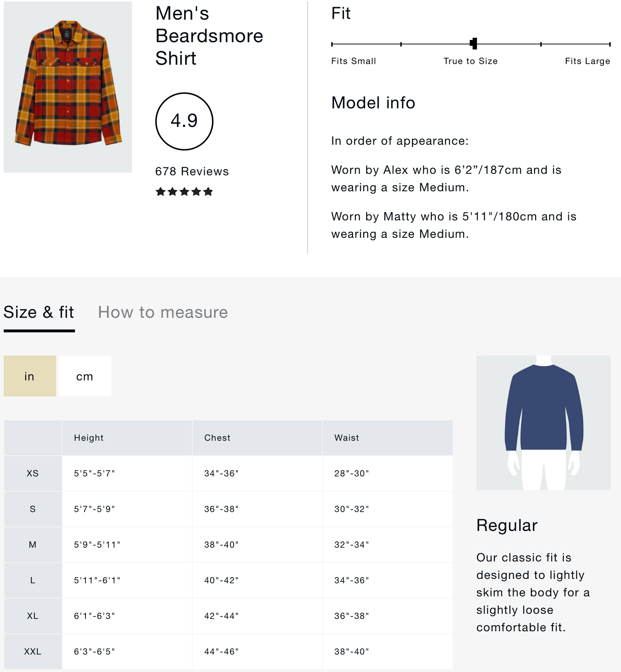Click the Waist column header
This screenshot has width=621, height=672.
[x=347, y=438]
